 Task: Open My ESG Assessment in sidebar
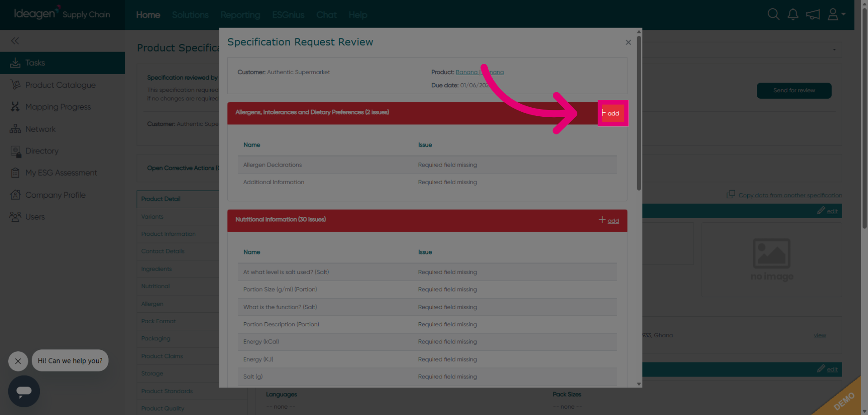point(62,173)
